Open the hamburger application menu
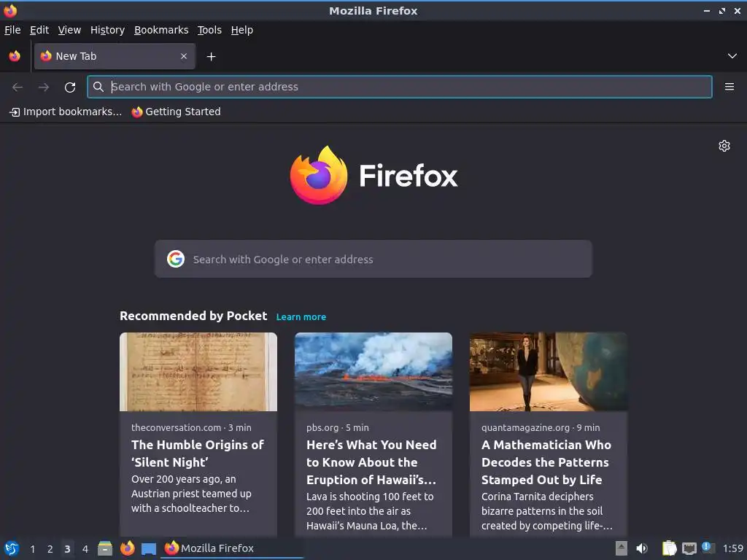This screenshot has width=747, height=560. click(729, 87)
